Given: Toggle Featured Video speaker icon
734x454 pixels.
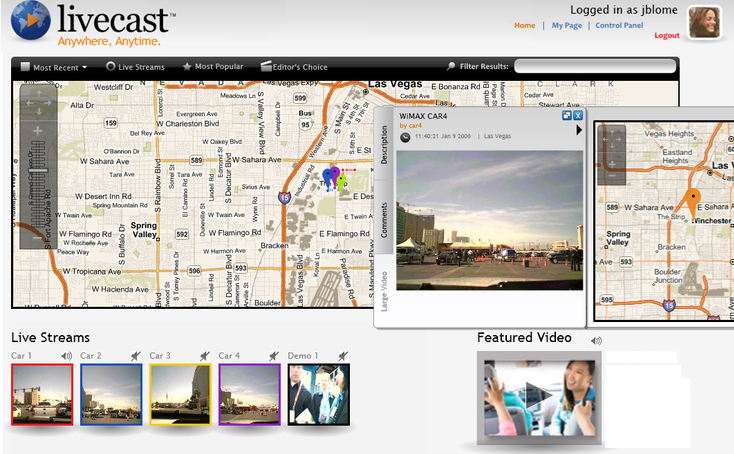Looking at the screenshot, I should coord(596,341).
